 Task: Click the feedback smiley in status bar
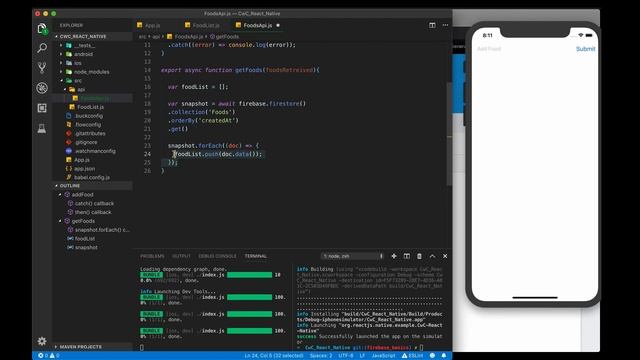coord(432,356)
